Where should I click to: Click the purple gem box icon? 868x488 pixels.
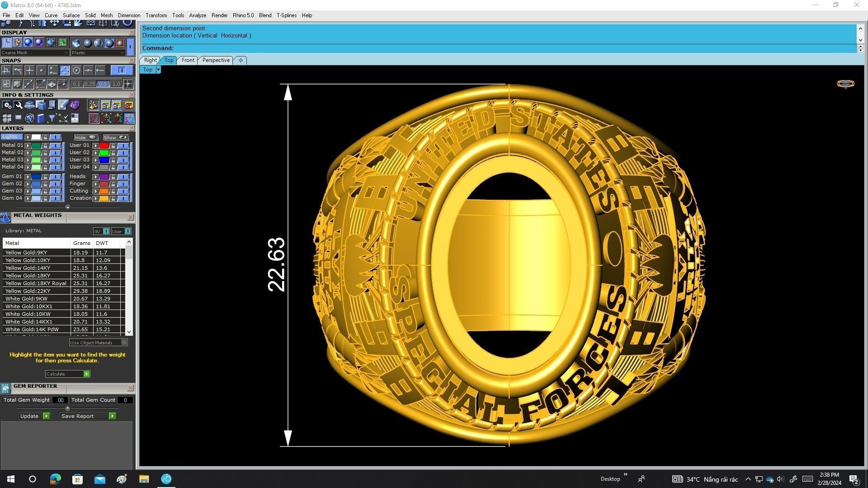[x=75, y=105]
